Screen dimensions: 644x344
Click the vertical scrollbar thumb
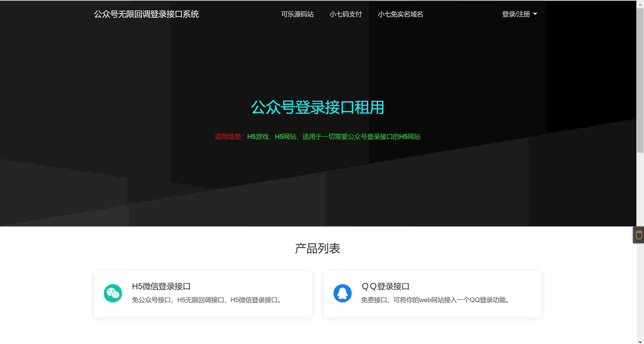tap(640, 80)
